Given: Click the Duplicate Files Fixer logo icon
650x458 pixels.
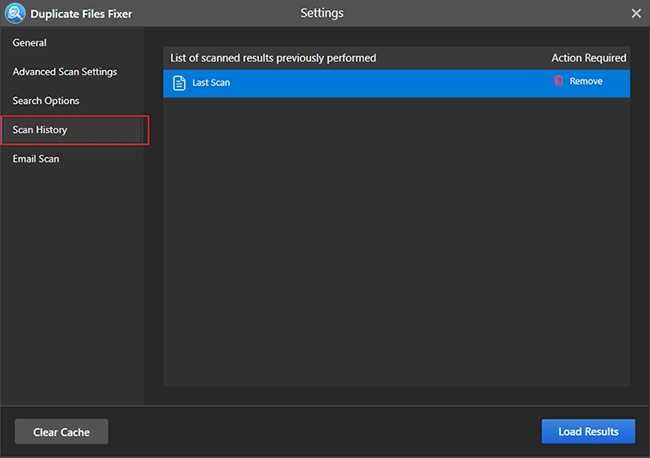Looking at the screenshot, I should (x=15, y=13).
